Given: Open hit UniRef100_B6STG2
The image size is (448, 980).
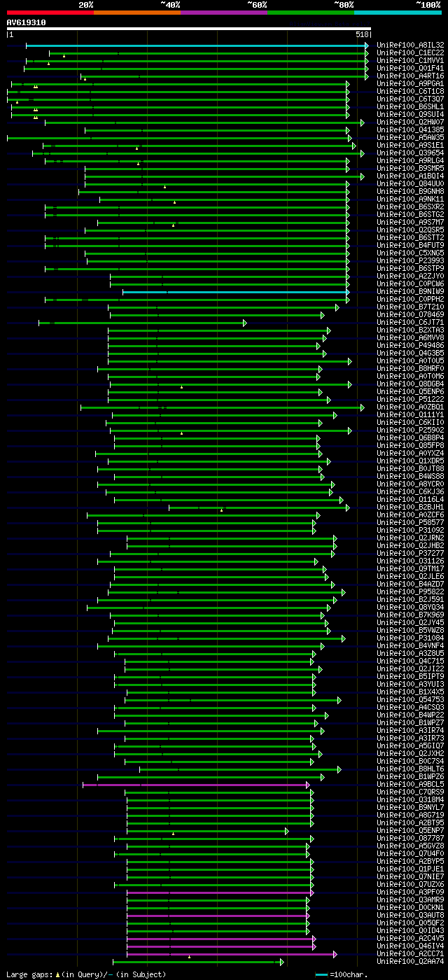Looking at the screenshot, I should coord(410,215).
